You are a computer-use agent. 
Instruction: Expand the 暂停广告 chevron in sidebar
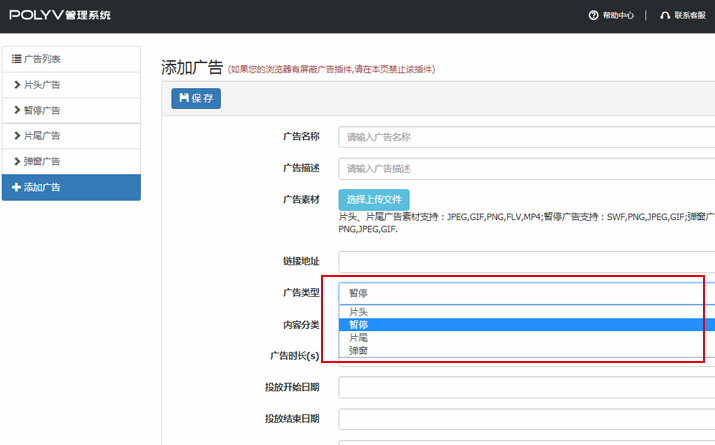pos(17,110)
